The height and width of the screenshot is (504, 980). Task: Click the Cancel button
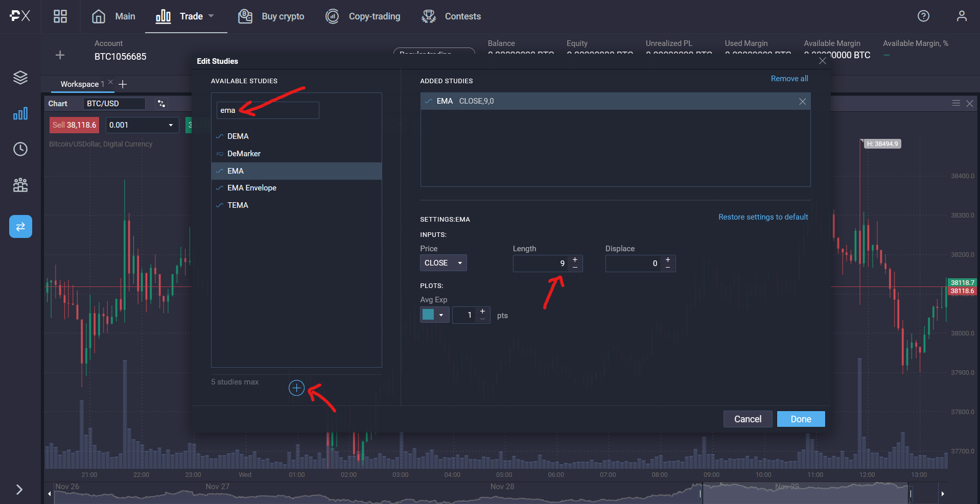pos(748,419)
